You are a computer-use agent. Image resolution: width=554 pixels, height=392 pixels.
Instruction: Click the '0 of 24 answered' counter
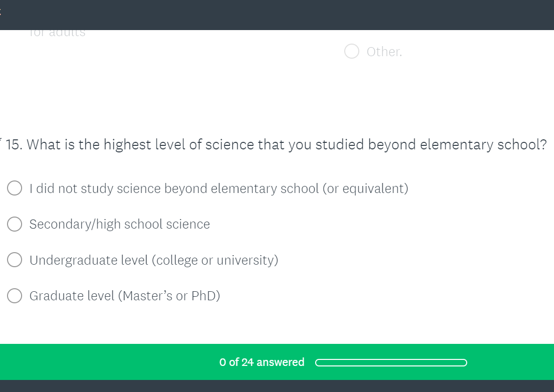tap(261, 362)
